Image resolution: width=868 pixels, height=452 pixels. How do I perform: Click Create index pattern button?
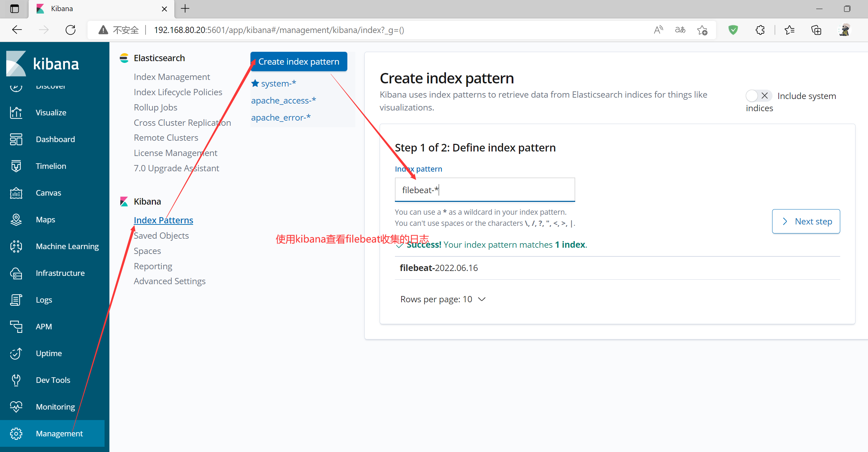tap(299, 61)
